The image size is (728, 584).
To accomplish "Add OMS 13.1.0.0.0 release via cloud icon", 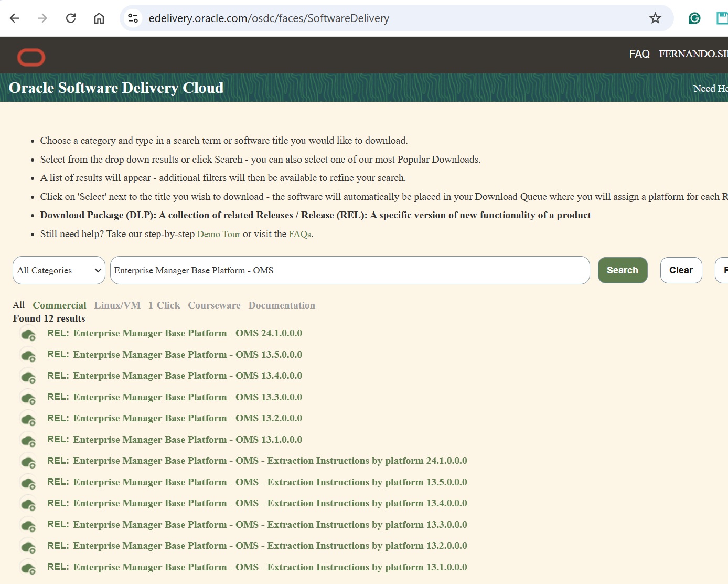I will pos(28,440).
